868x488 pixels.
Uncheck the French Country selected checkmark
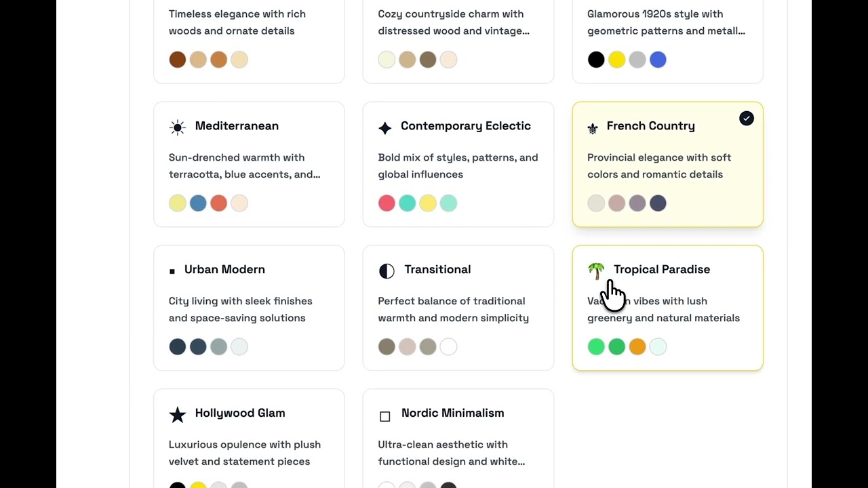pos(747,119)
